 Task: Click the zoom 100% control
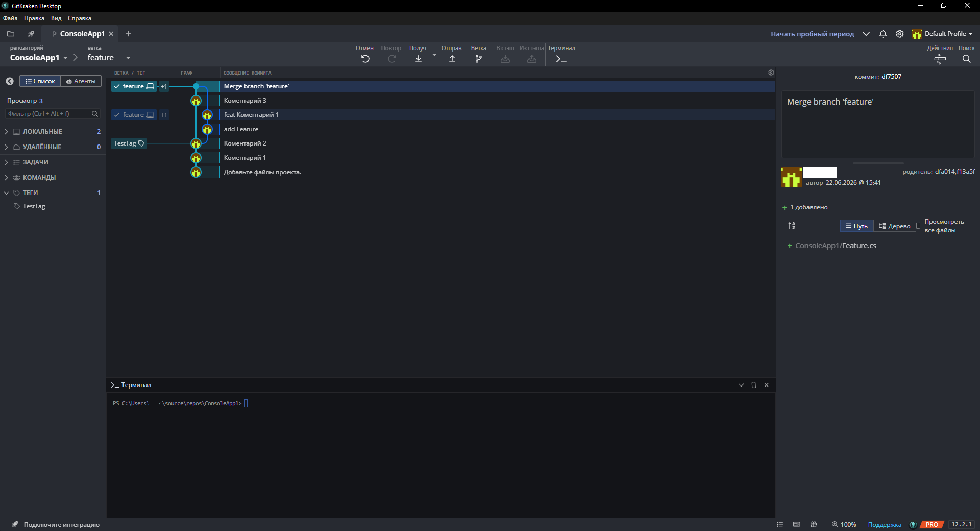click(x=844, y=524)
